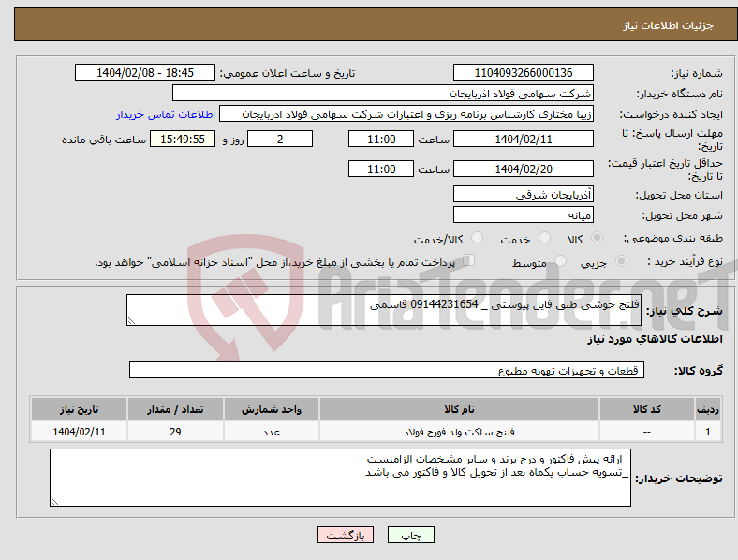Select the کالا radio button
Image resolution: width=738 pixels, height=560 pixels.
point(597,238)
